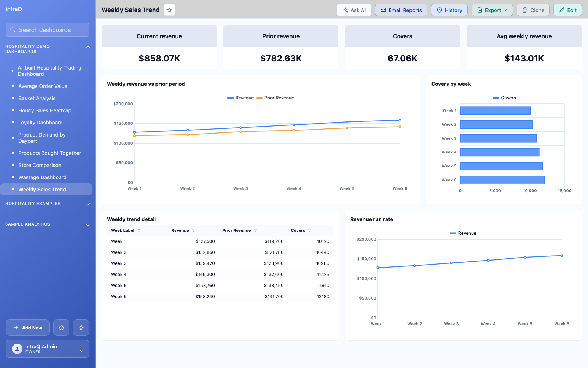Toggle Prior Revenue legend series
This screenshot has height=368, width=588.
coord(275,98)
